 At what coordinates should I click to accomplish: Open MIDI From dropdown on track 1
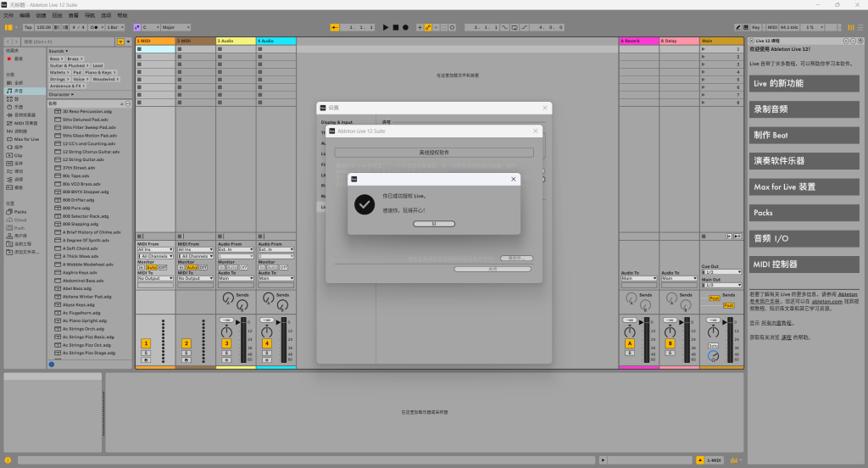(156, 250)
